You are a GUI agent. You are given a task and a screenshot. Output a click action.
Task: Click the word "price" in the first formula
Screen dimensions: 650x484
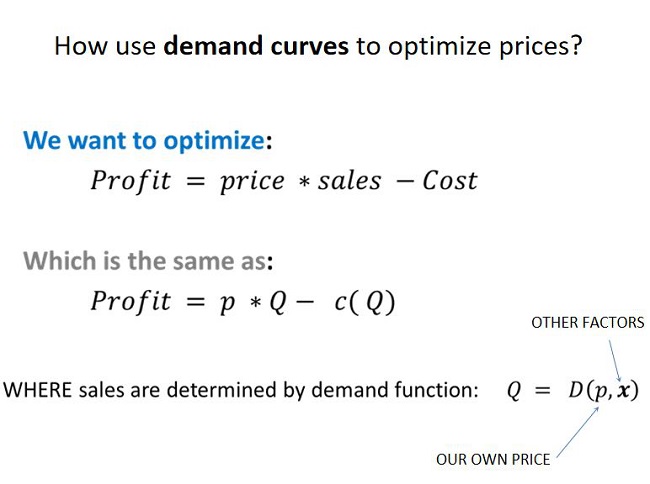point(254,181)
